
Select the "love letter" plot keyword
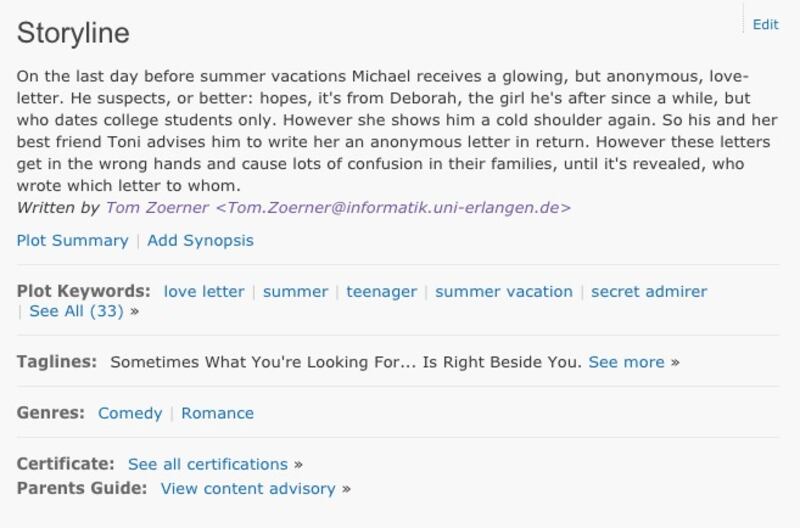[x=204, y=292]
